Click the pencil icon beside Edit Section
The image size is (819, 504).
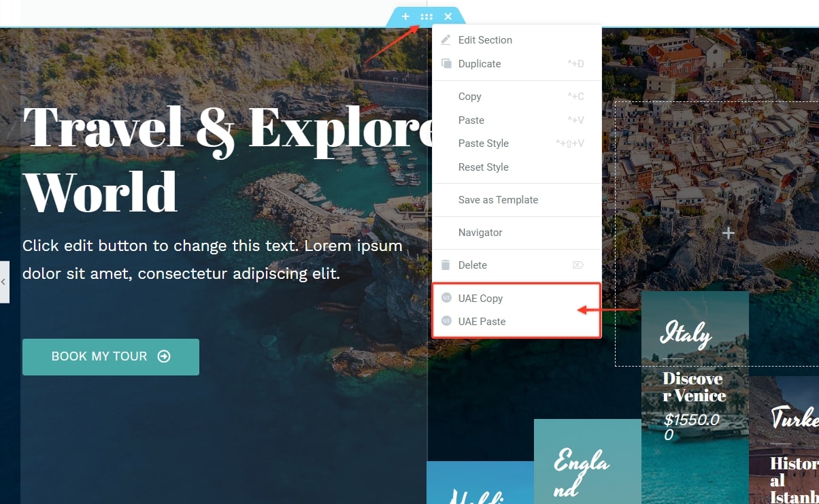tap(446, 40)
